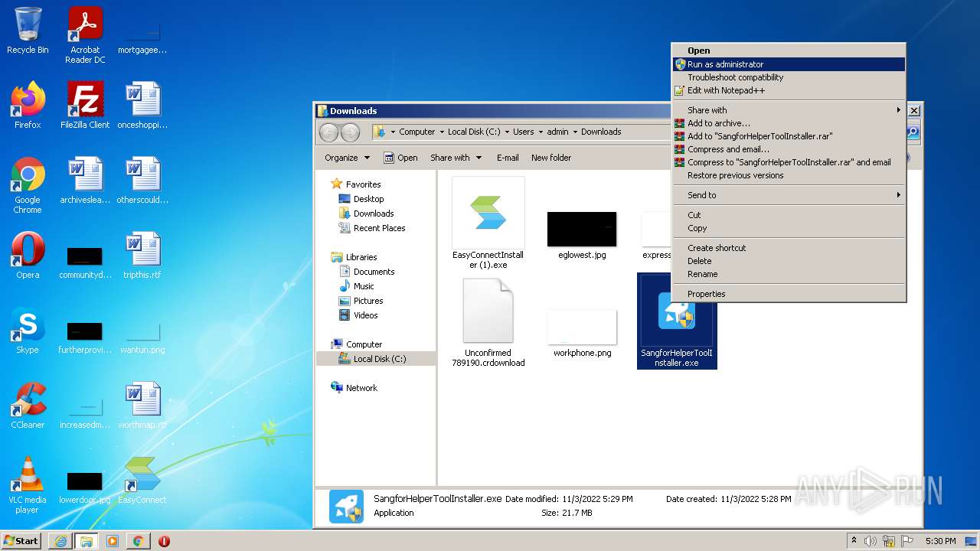Open the Opera desktop shortcut
The image size is (980, 551).
(x=28, y=255)
